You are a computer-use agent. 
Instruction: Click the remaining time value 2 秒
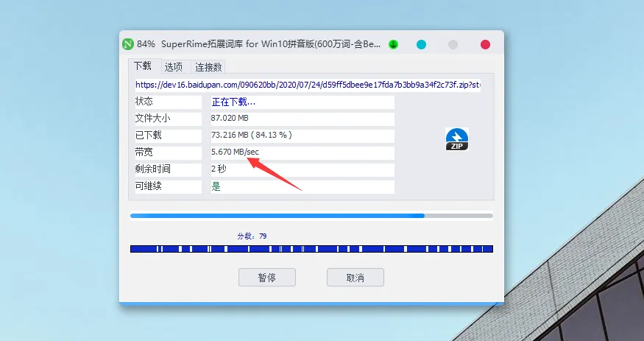[x=219, y=169]
